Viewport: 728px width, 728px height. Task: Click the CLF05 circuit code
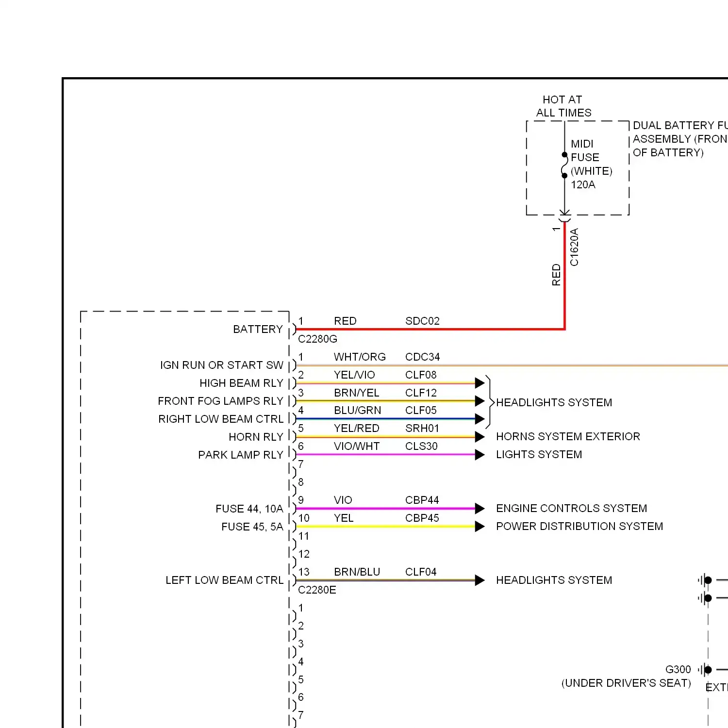tap(421, 410)
